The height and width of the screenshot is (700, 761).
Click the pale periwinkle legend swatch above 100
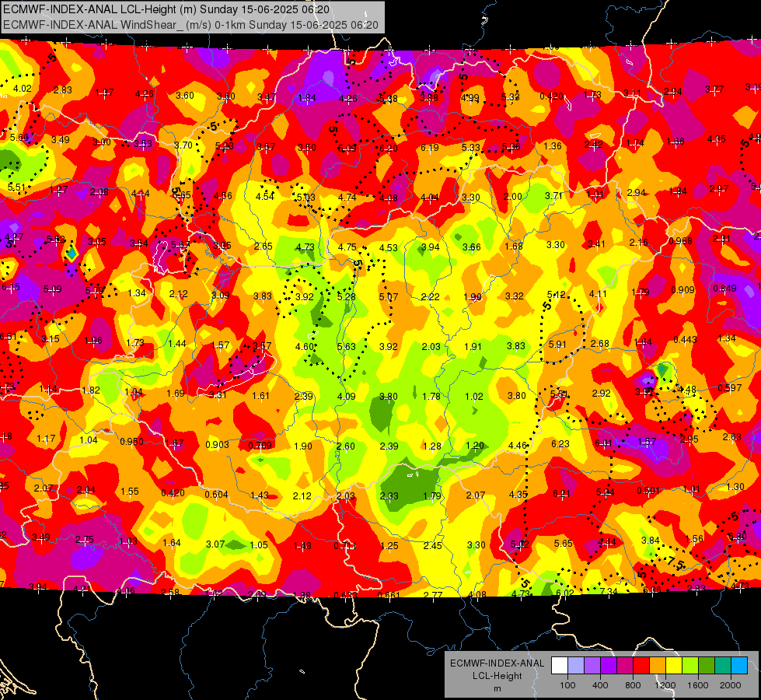coord(575,665)
